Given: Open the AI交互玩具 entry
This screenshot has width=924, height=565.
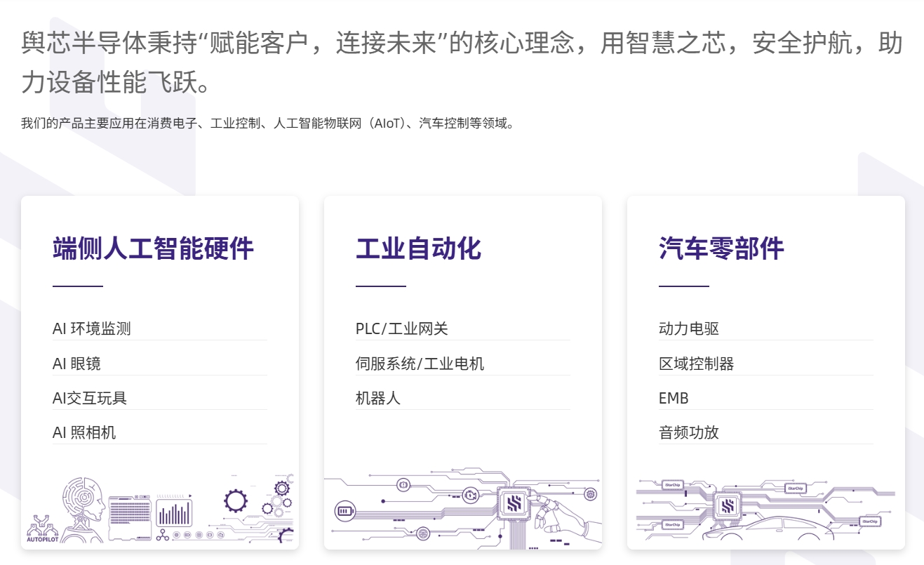Looking at the screenshot, I should click(x=90, y=398).
